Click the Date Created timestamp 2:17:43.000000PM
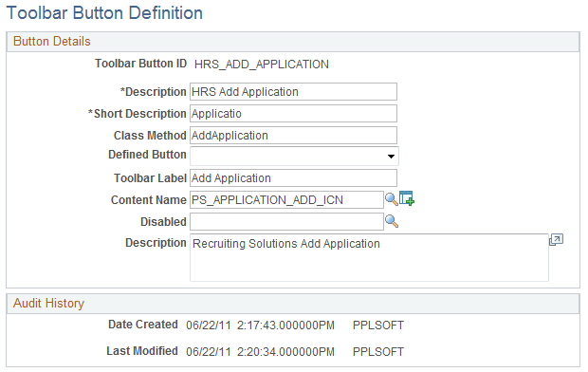 pos(285,325)
